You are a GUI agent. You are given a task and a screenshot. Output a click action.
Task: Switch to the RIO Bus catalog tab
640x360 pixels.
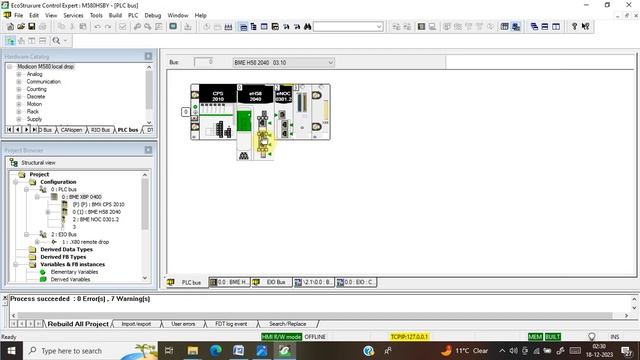pos(100,130)
